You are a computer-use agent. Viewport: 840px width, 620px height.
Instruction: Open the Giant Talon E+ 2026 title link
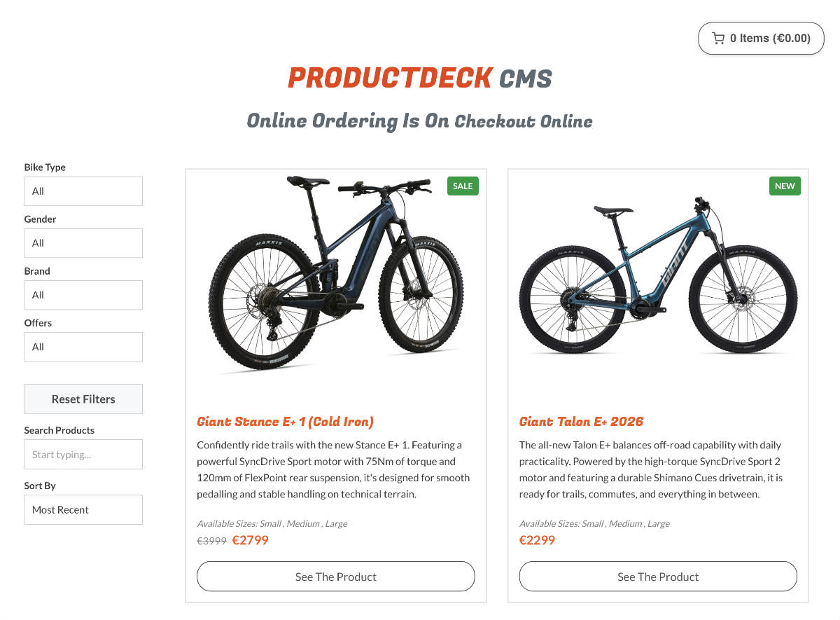coord(581,422)
